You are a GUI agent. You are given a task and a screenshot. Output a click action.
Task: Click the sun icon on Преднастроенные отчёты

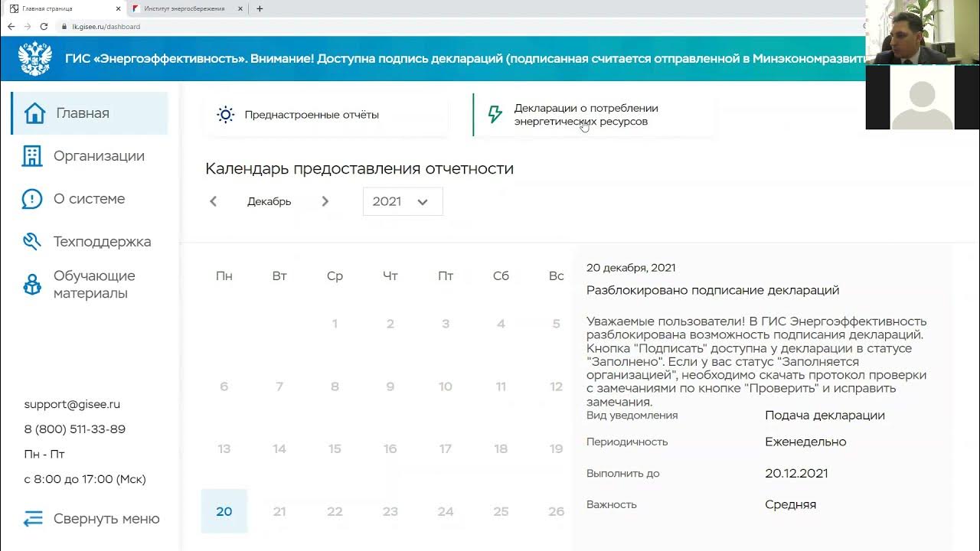pyautogui.click(x=225, y=115)
